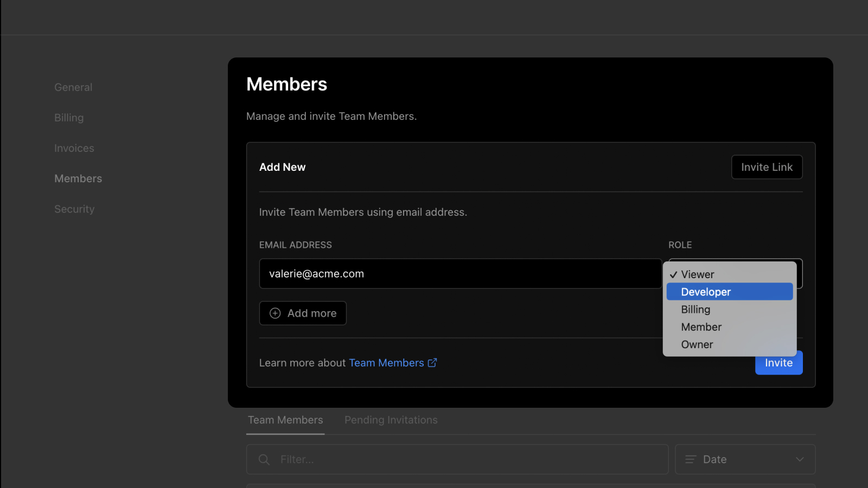Click the search icon in the Filter field

pos(264,459)
